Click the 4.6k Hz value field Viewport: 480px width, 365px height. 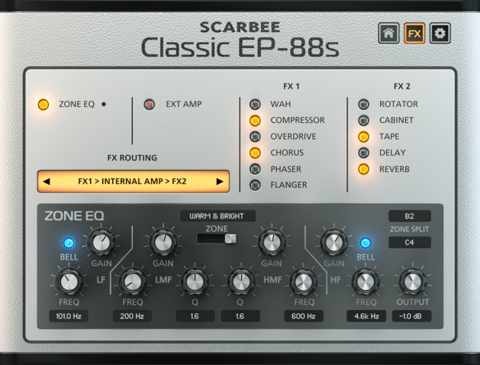point(366,316)
